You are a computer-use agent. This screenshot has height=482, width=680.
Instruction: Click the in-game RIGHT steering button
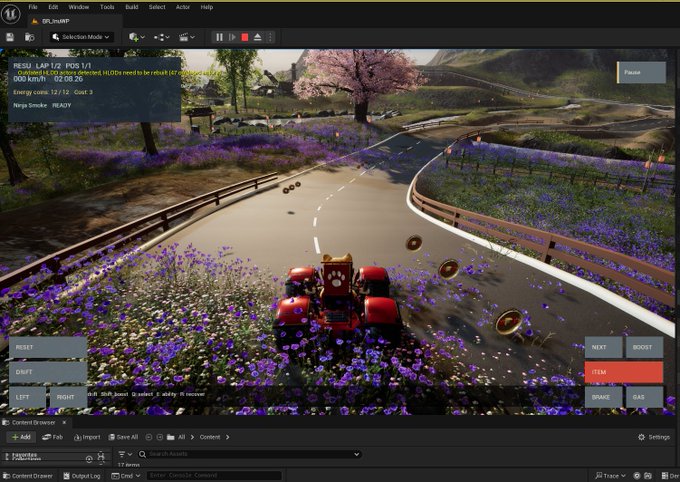pos(69,397)
